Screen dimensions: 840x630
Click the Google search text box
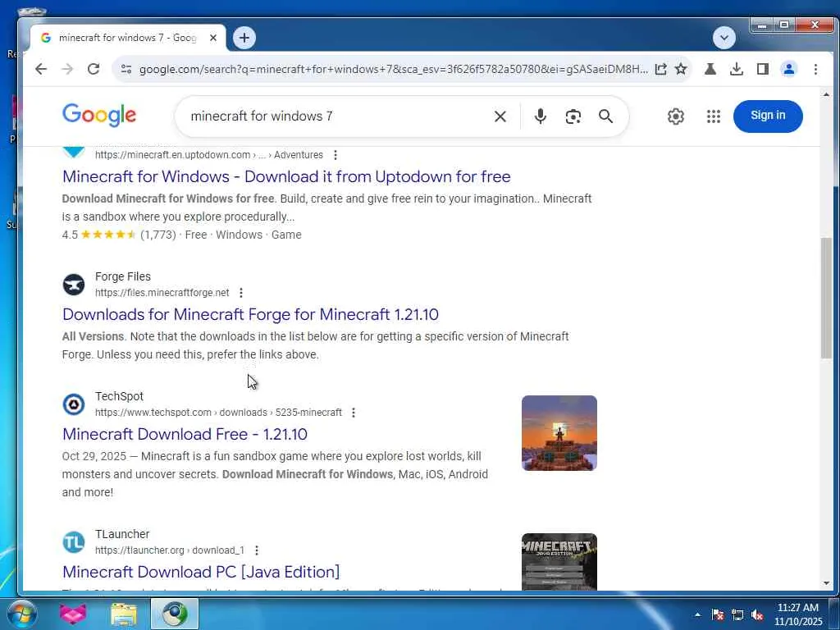(337, 116)
